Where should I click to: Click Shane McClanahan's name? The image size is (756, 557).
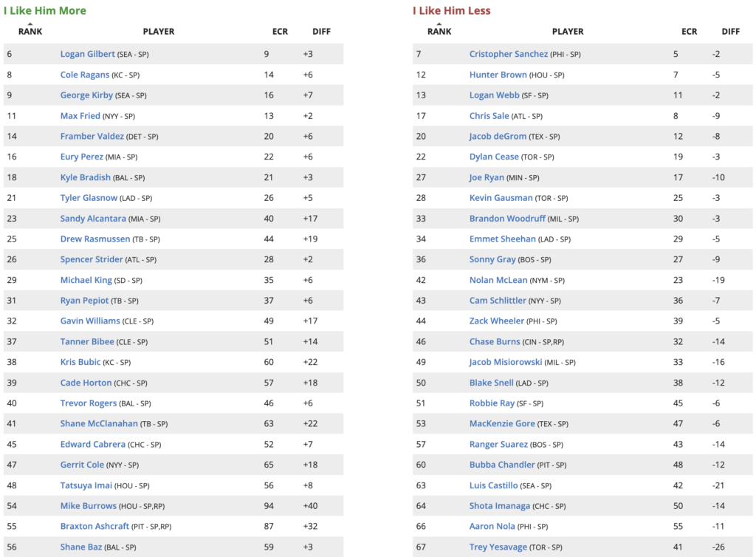pyautogui.click(x=97, y=424)
